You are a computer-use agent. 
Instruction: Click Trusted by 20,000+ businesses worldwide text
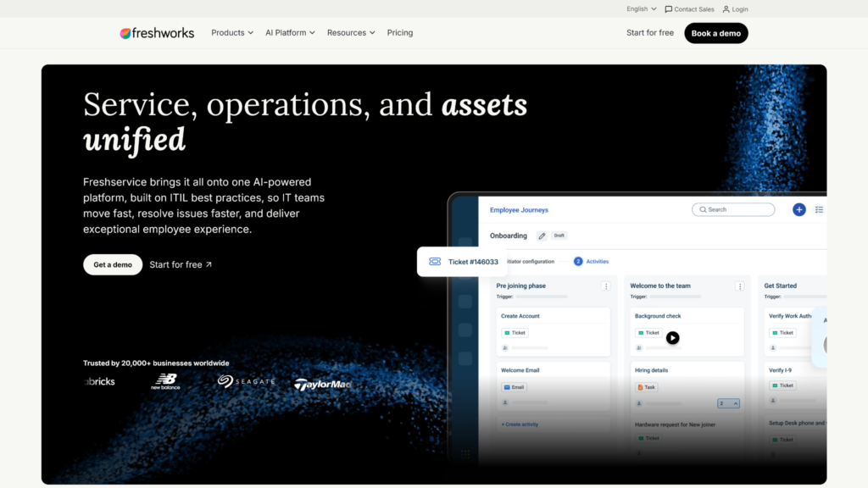point(156,363)
